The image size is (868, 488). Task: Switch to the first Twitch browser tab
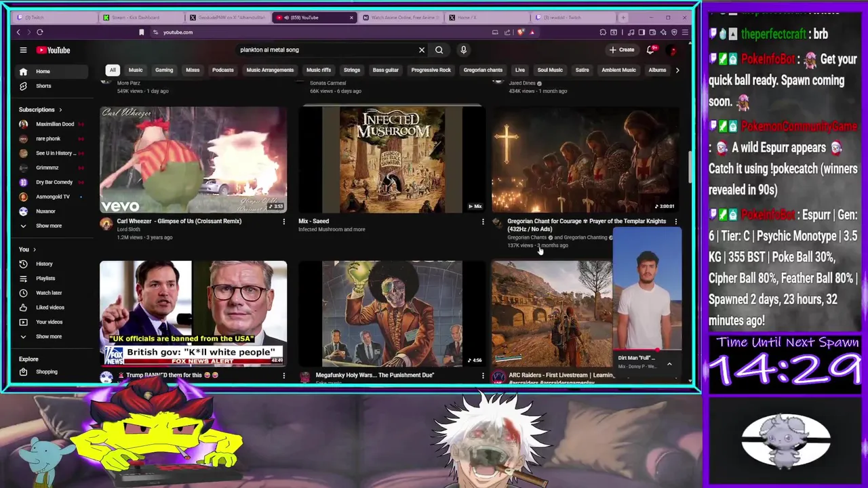coord(54,17)
